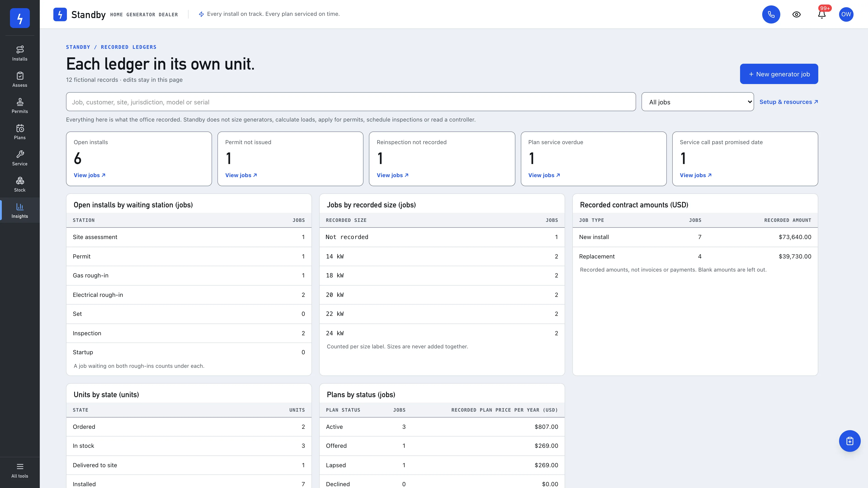Focus the job search input field

pos(351,102)
